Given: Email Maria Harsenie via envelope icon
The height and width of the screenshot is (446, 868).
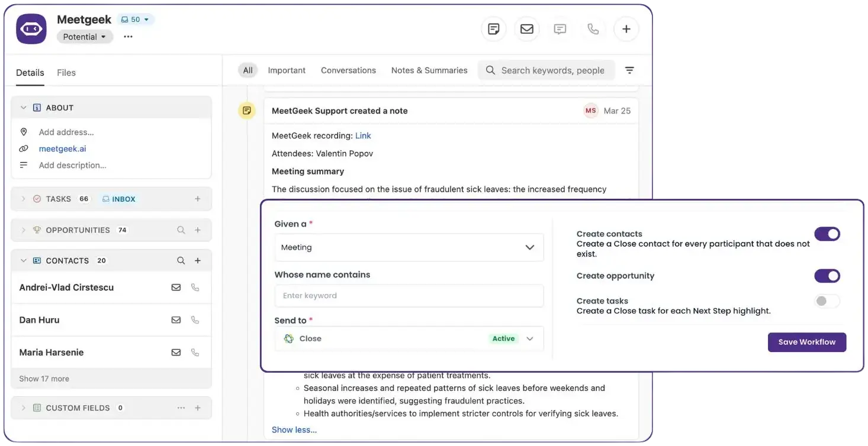Looking at the screenshot, I should pyautogui.click(x=176, y=353).
